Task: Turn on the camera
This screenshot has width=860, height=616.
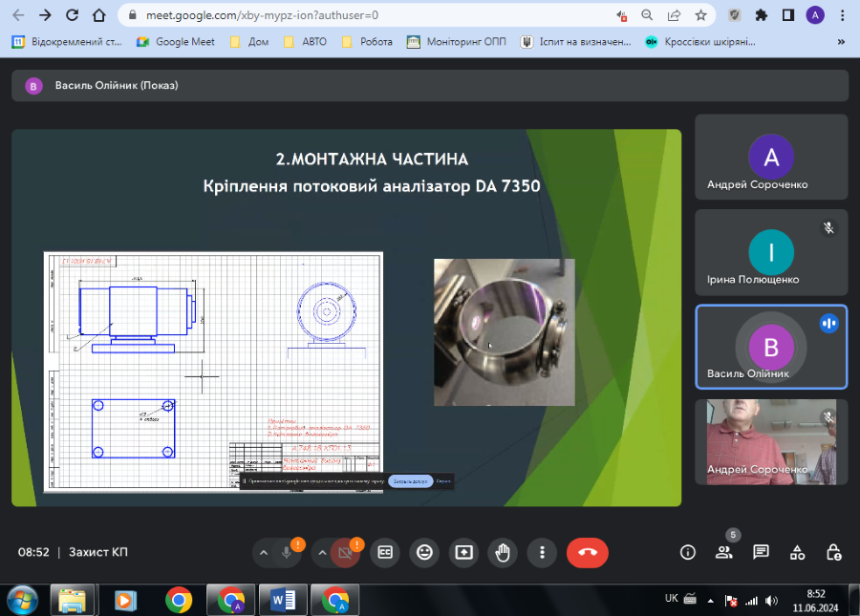Action: 346,552
